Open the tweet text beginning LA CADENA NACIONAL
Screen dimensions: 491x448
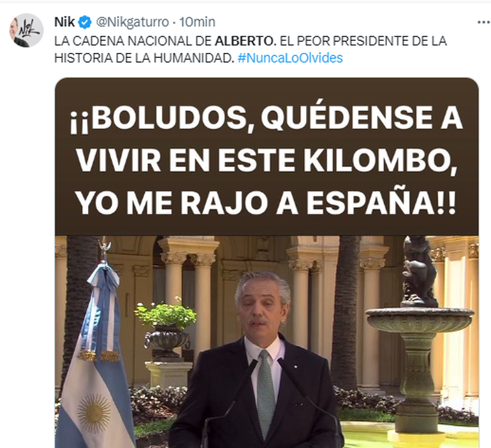251,50
